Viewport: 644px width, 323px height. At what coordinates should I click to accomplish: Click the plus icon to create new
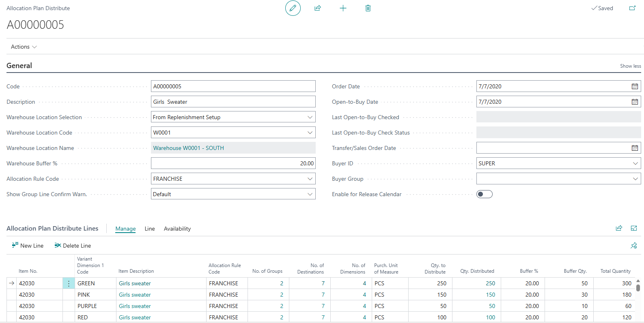[x=343, y=8]
